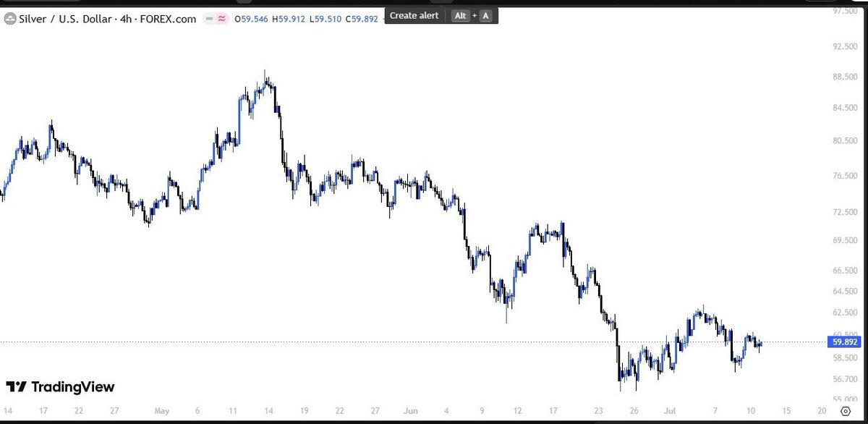Click date 15 on the time axis
The width and height of the screenshot is (868, 424).
click(x=786, y=411)
